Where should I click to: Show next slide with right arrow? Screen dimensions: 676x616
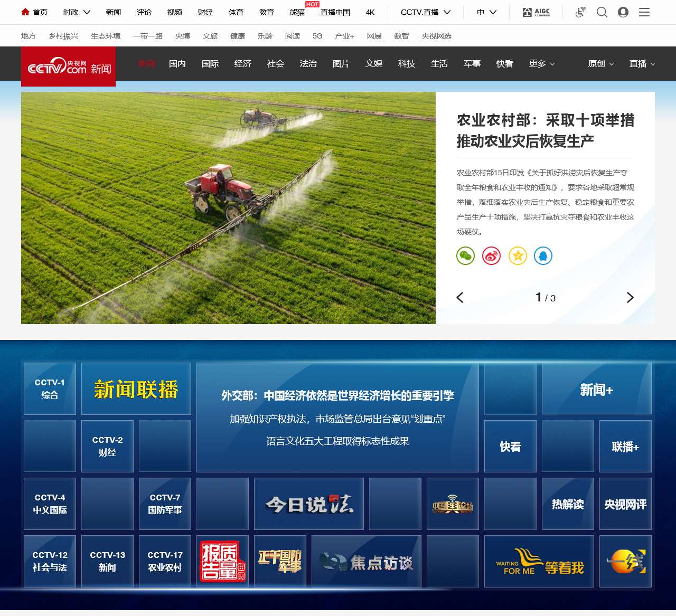[630, 298]
